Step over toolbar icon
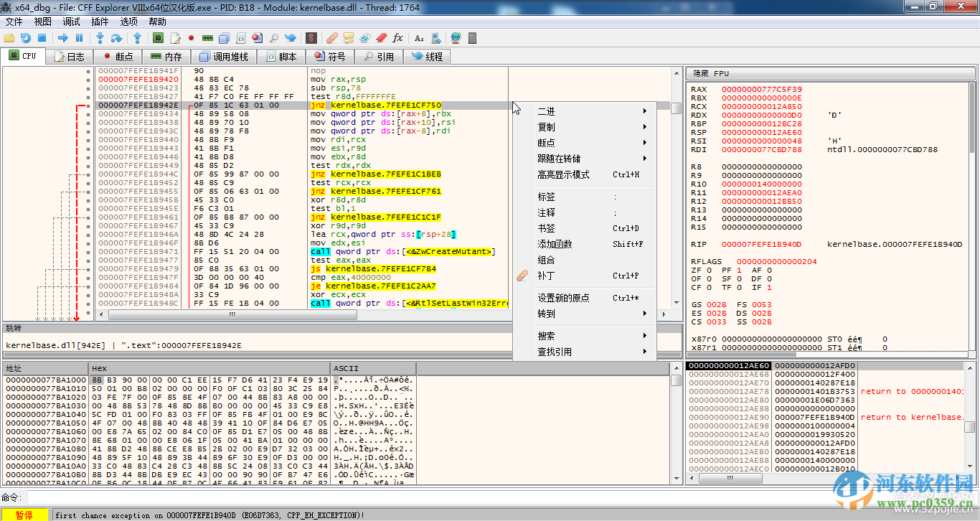The width and height of the screenshot is (980, 521). [x=116, y=37]
